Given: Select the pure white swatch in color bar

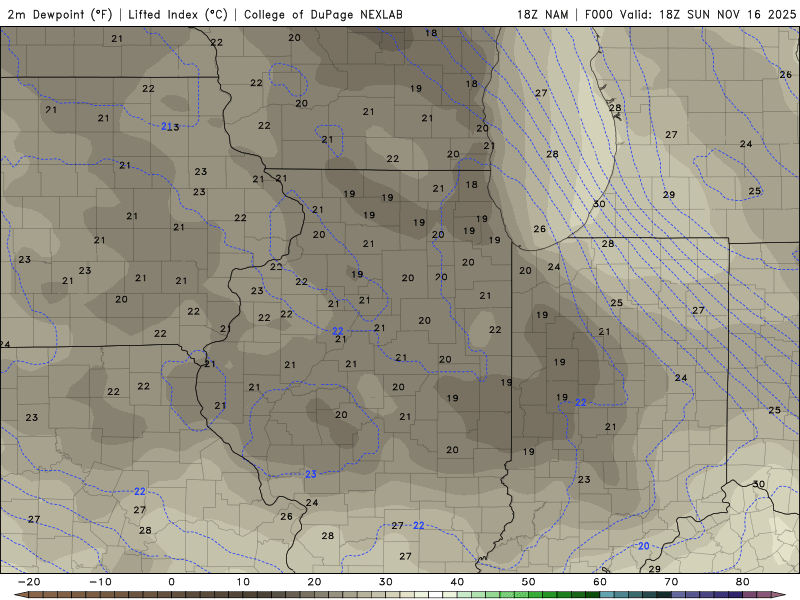Looking at the screenshot, I should tap(436, 595).
